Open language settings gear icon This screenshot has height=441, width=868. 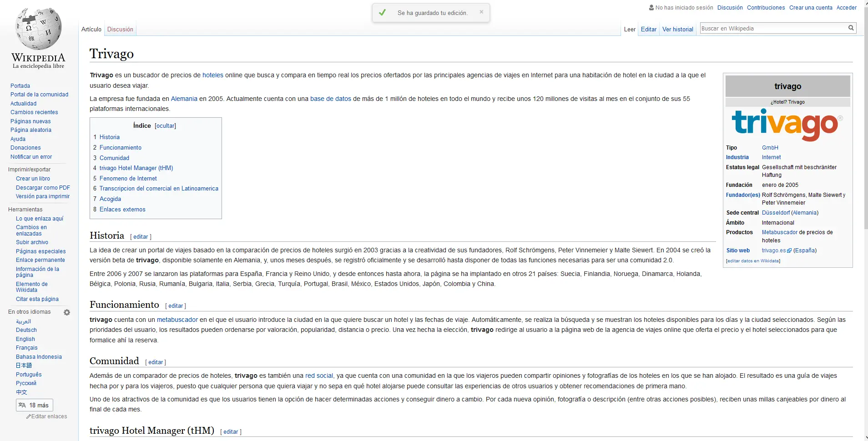point(67,312)
